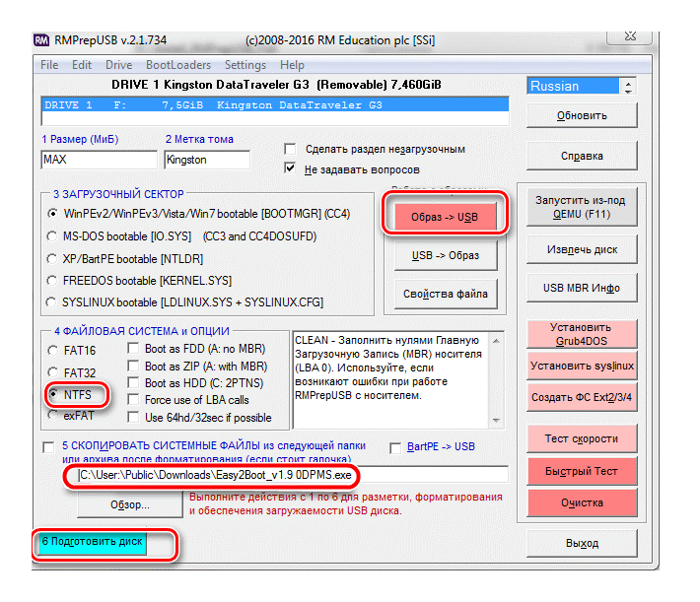This screenshot has width=700, height=602.
Task: Click the Быстрый Тест button
Action: (582, 471)
